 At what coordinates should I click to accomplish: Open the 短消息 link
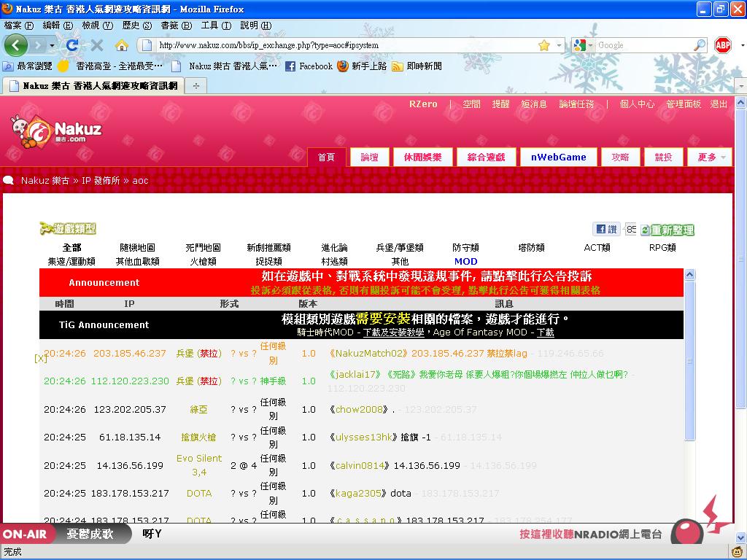point(533,104)
